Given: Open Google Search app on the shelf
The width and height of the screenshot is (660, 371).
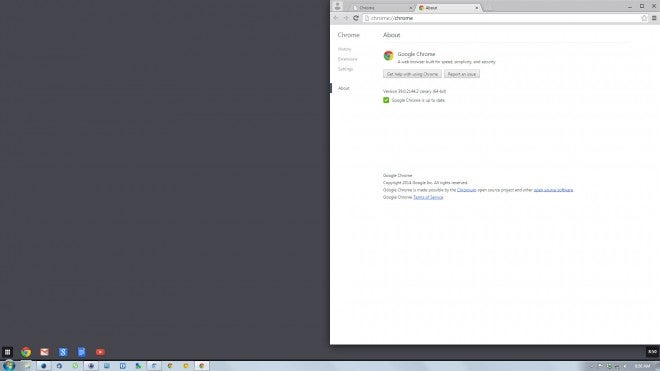Looking at the screenshot, I should click(63, 352).
